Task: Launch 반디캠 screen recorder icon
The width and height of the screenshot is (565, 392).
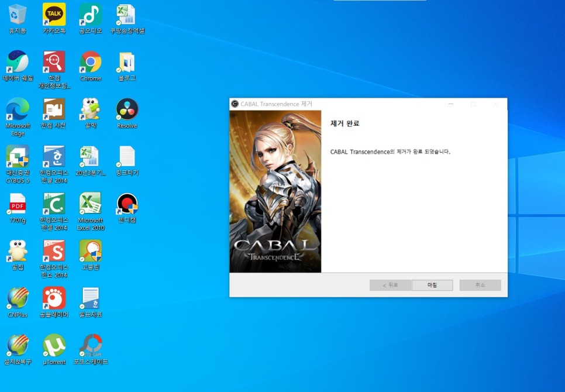Action: tap(127, 208)
